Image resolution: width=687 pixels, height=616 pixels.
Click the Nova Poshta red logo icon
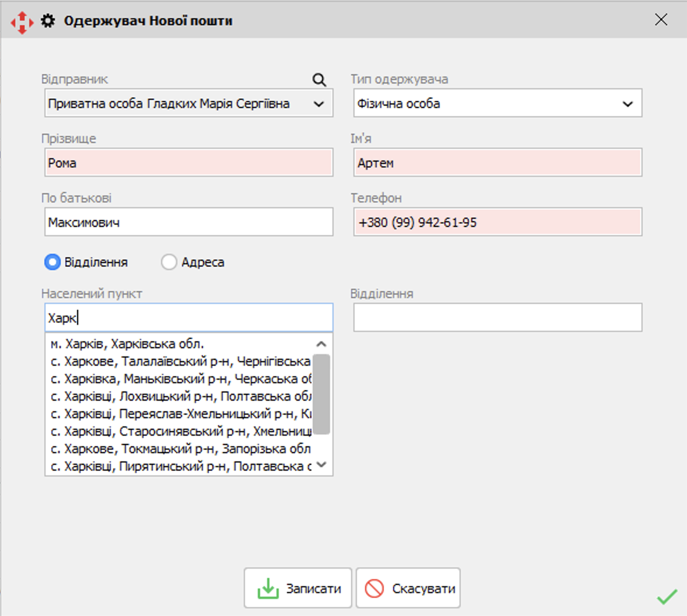coord(22,22)
